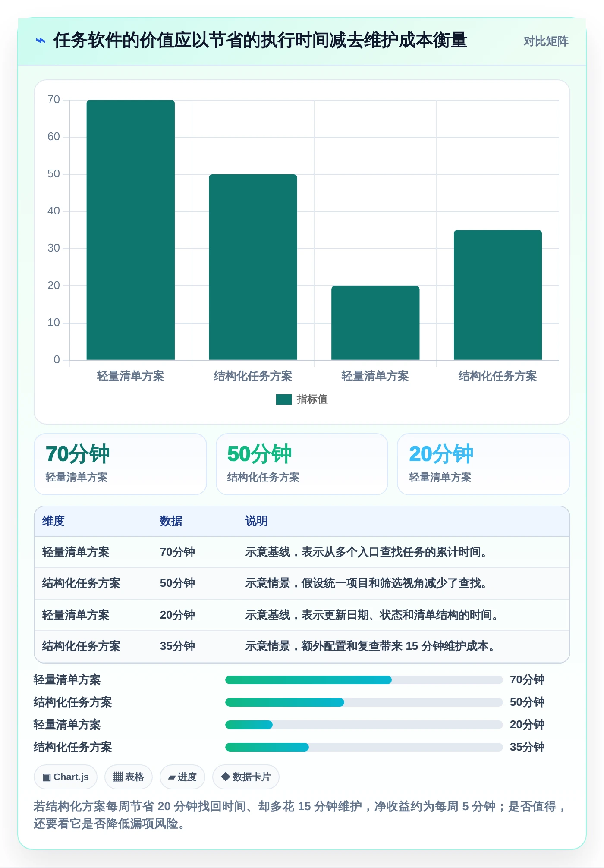Click the lightning bolt icon beside the title
This screenshot has height=868, width=604.
[x=41, y=41]
